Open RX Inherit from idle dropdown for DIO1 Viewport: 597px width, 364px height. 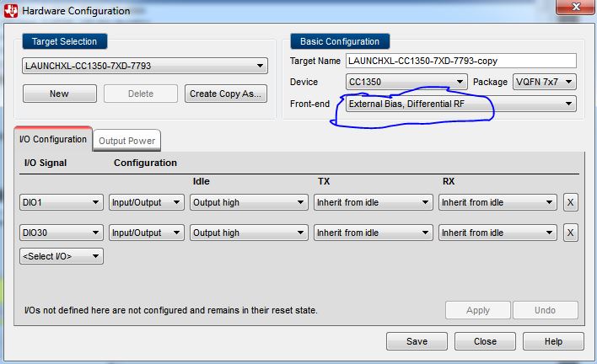[497, 202]
